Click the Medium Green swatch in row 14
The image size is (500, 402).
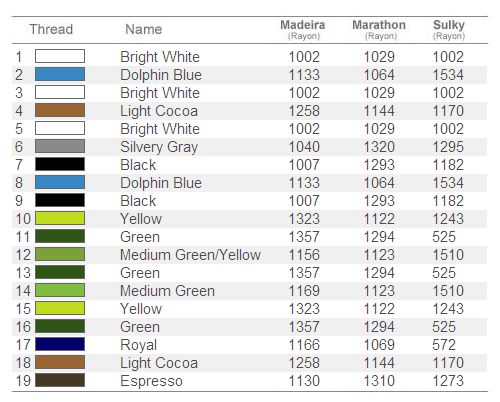click(x=60, y=290)
